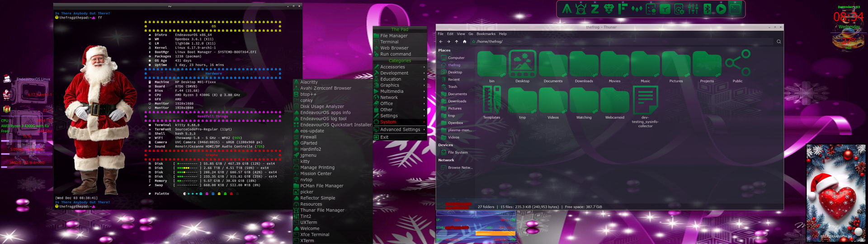Image resolution: width=868 pixels, height=244 pixels.
Task: Choose Run command in The Pad menu
Action: click(x=396, y=54)
